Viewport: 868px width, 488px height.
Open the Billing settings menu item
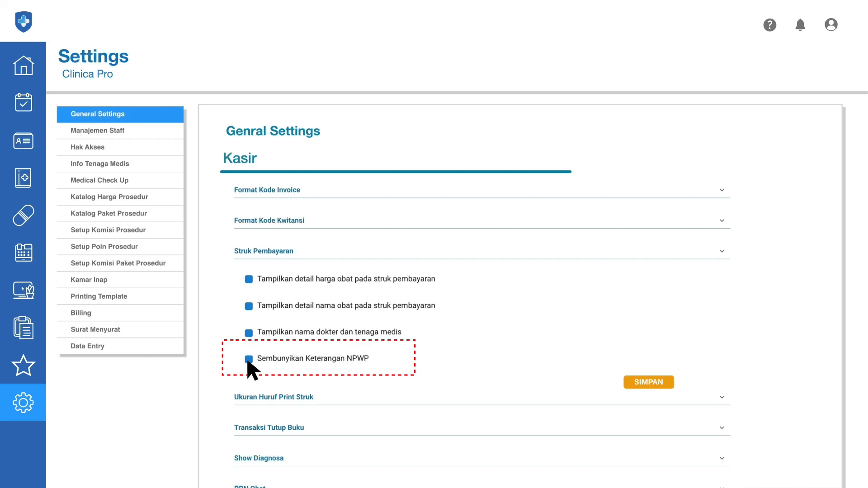81,313
